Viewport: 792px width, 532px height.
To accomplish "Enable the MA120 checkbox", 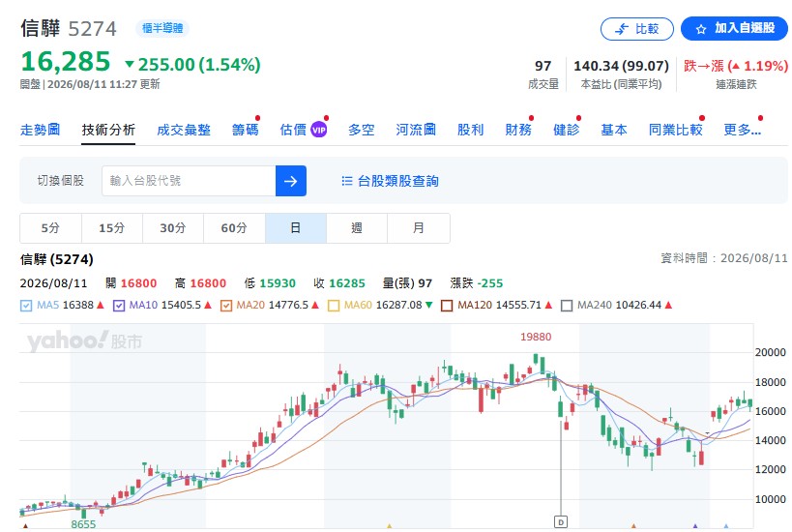I will click(x=447, y=306).
